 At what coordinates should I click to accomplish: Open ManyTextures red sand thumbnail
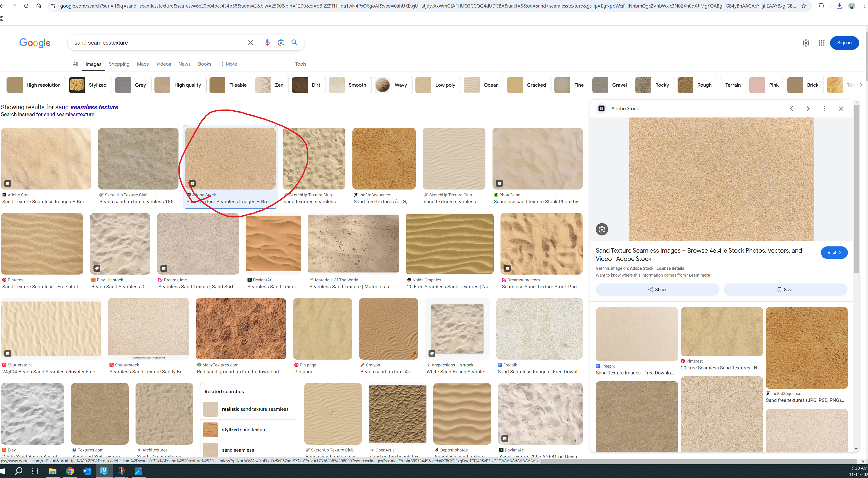tap(241, 328)
